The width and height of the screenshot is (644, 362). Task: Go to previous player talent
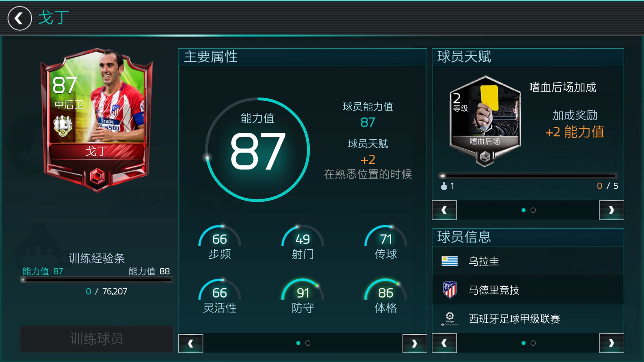tap(444, 210)
